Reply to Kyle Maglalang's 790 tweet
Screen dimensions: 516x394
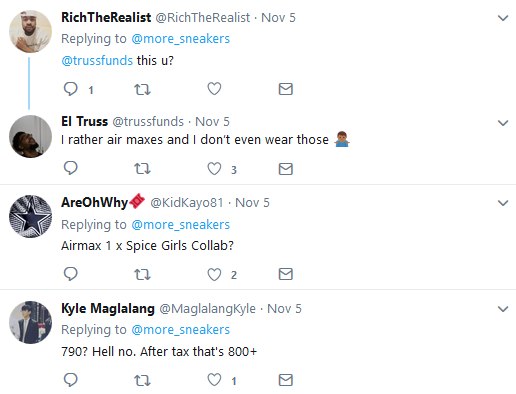[x=71, y=380]
